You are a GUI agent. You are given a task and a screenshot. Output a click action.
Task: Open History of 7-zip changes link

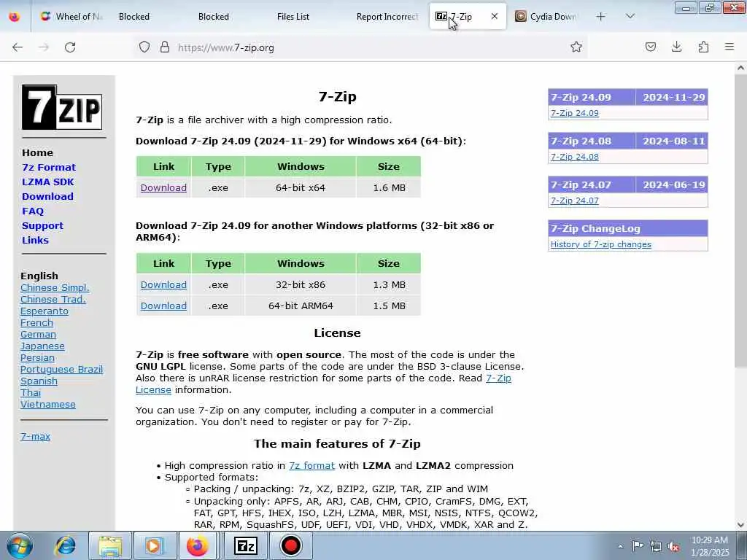click(601, 244)
